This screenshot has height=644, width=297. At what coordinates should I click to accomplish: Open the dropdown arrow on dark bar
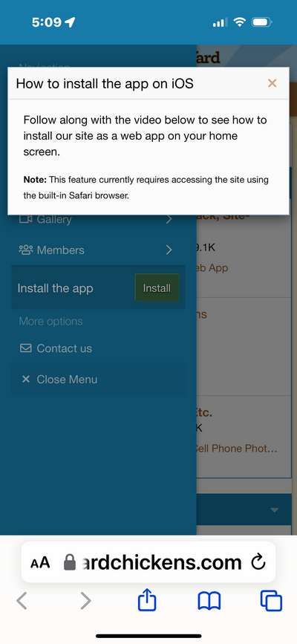[x=275, y=510]
